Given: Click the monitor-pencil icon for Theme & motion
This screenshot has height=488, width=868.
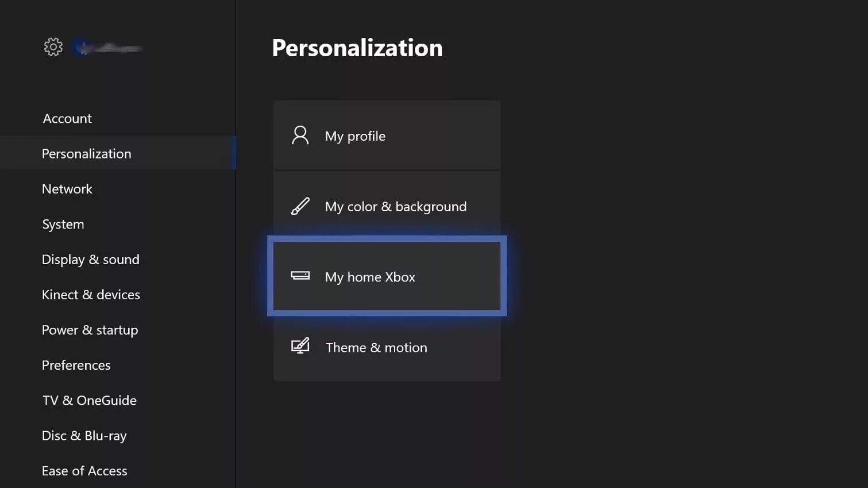Looking at the screenshot, I should pos(300,346).
